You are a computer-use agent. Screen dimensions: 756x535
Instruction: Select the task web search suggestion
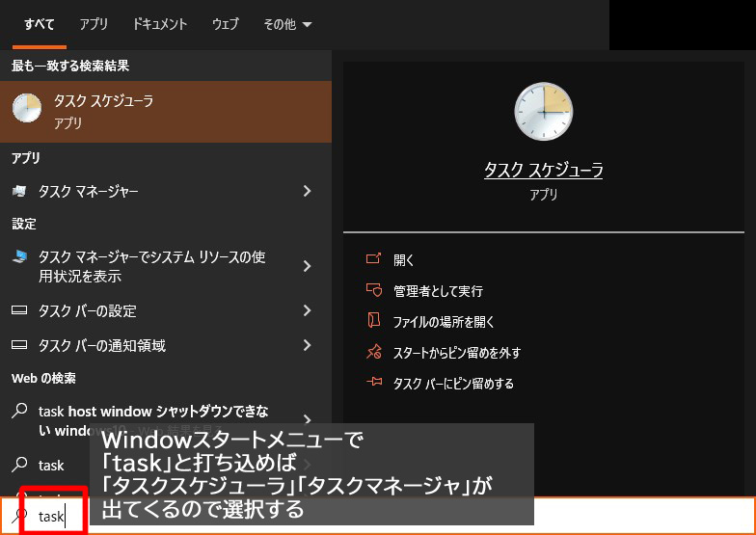pyautogui.click(x=51, y=465)
